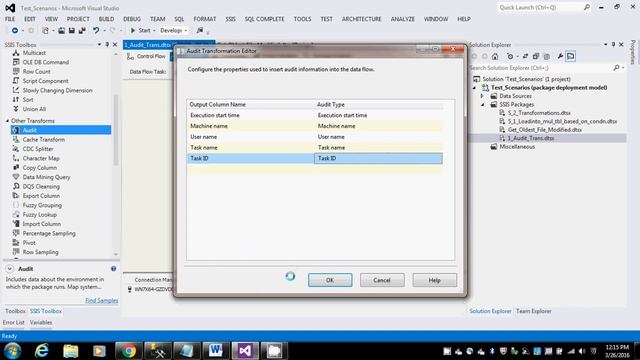Select the Character Map transform
Screen dimensions: 640x360
[41, 158]
